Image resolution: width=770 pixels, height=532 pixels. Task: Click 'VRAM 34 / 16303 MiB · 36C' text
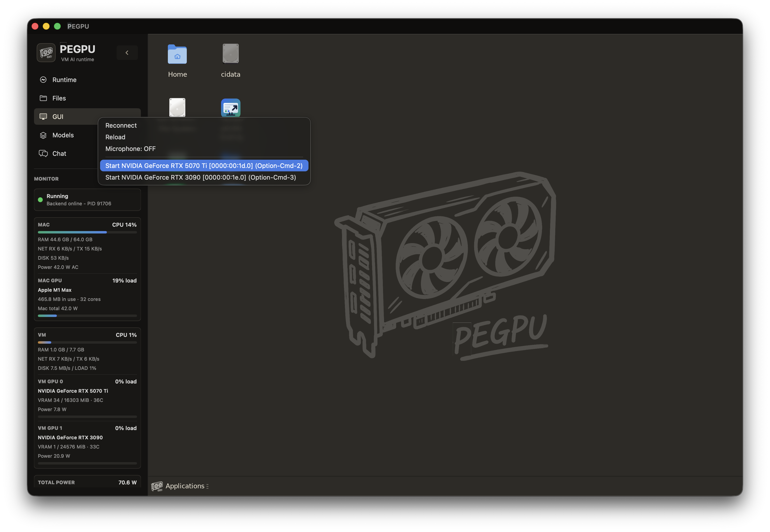70,400
